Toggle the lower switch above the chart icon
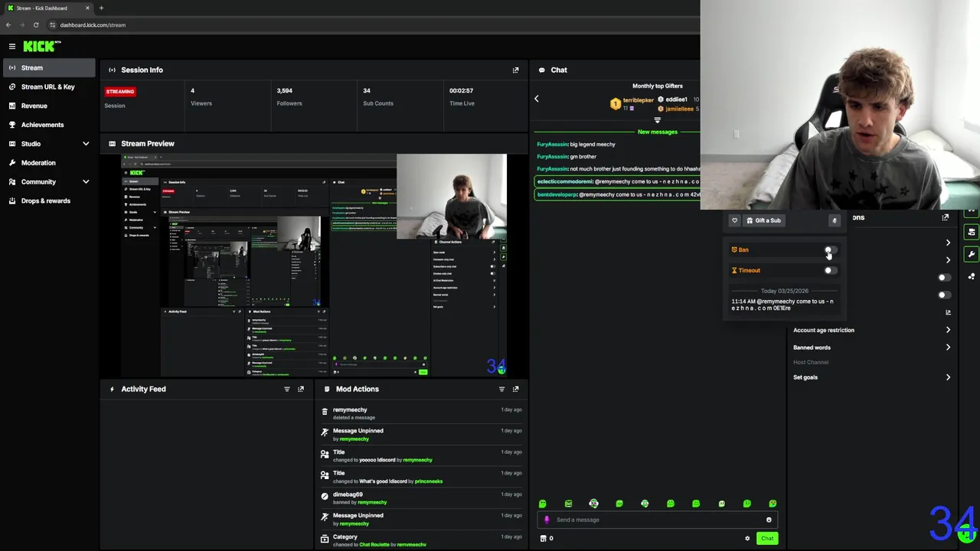This screenshot has height=551, width=980. point(944,295)
